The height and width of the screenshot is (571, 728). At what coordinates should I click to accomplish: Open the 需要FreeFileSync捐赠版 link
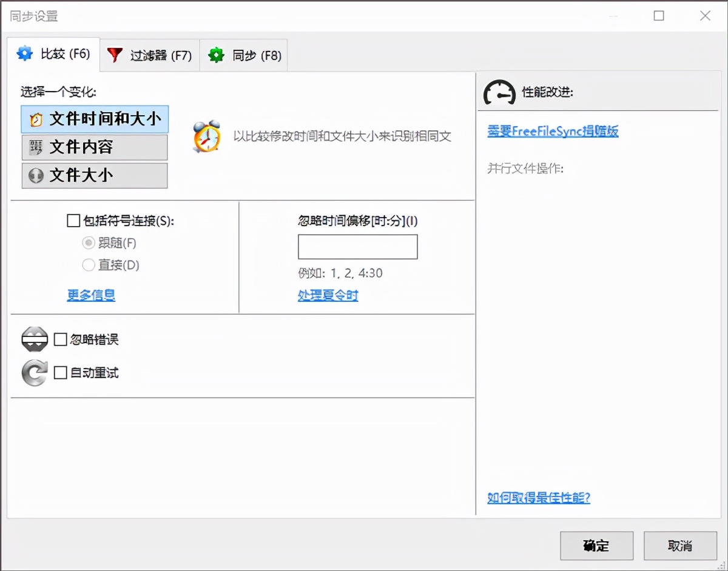pos(553,132)
